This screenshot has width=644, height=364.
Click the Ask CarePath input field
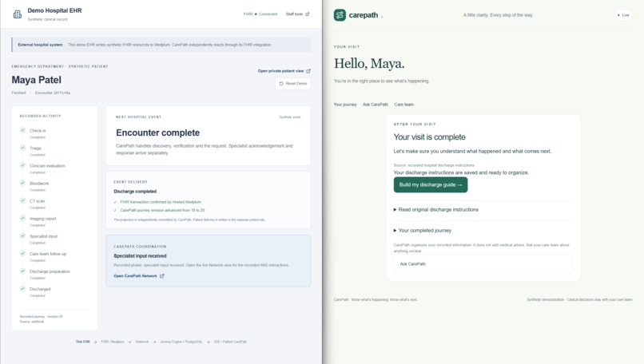click(x=483, y=264)
